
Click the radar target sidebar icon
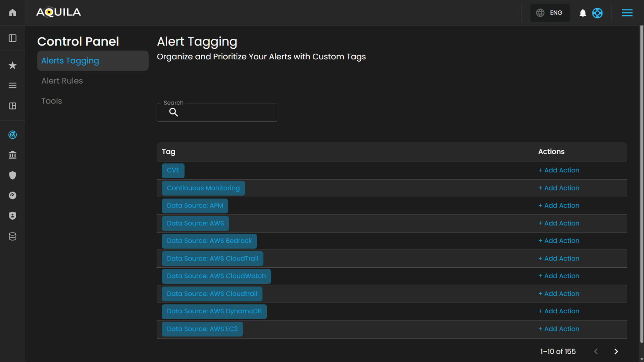pyautogui.click(x=13, y=135)
